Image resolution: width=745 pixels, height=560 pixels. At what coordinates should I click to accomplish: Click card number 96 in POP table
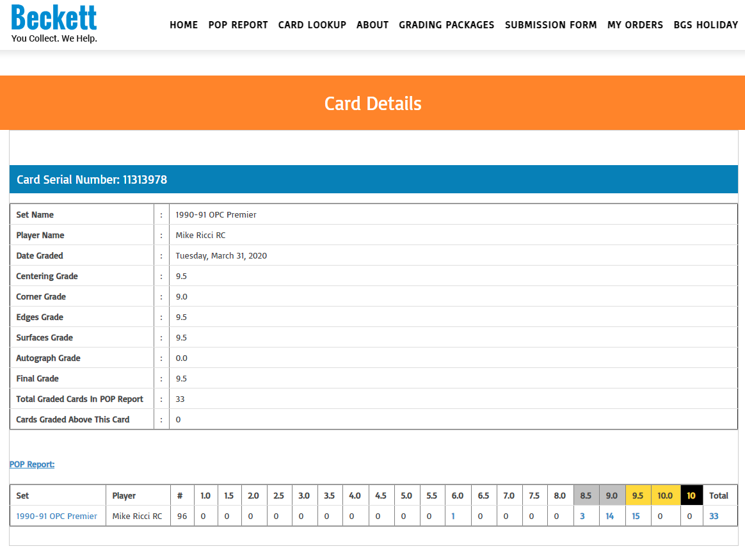point(182,516)
